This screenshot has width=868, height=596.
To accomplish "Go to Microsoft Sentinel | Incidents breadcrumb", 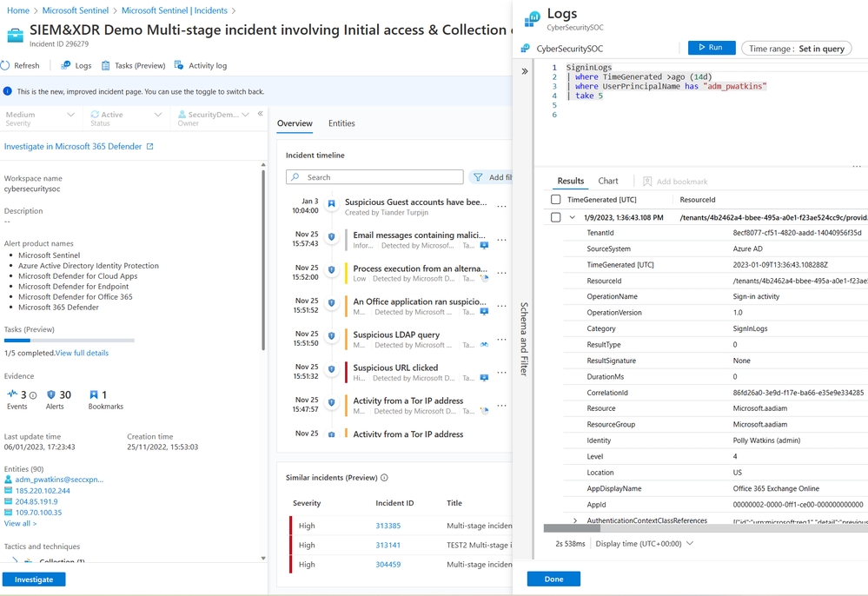I will 175,10.
